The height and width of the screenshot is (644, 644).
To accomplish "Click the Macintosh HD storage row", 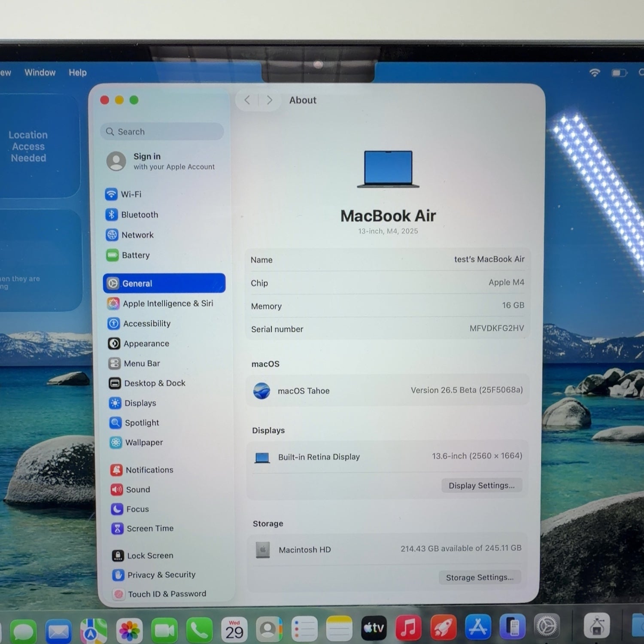I will click(387, 549).
